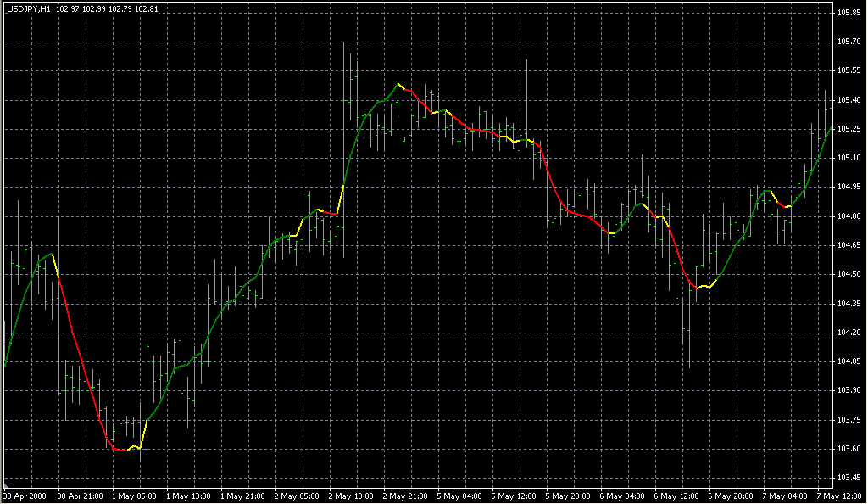The height and width of the screenshot is (504, 868).
Task: Select the 5 May 04:00 time label
Action: click(x=459, y=496)
